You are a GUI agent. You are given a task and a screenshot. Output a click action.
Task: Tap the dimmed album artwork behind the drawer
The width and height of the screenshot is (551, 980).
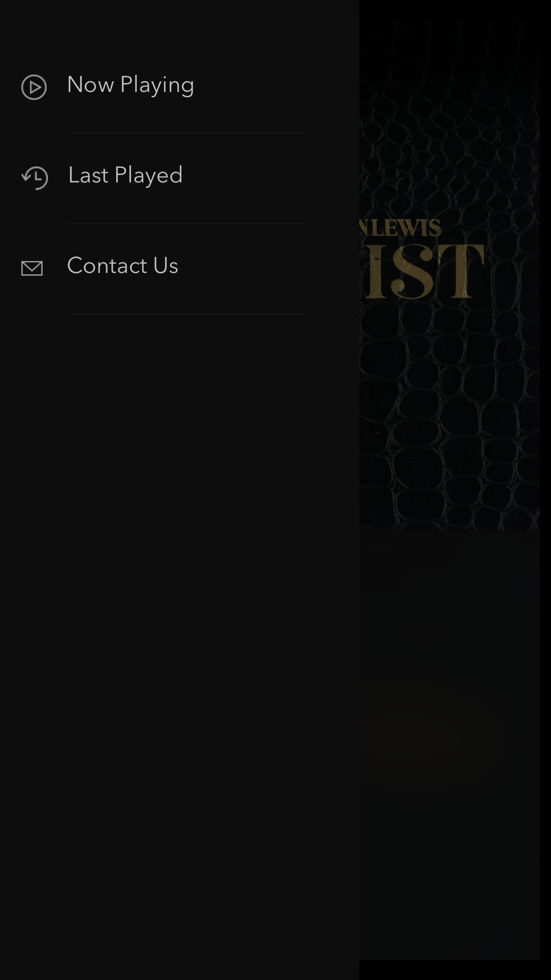pos(450,276)
